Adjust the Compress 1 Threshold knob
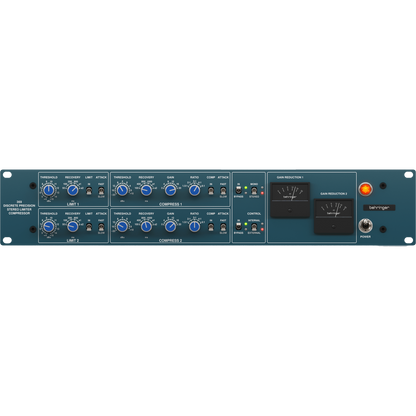This screenshot has width=416, height=416. (122, 190)
